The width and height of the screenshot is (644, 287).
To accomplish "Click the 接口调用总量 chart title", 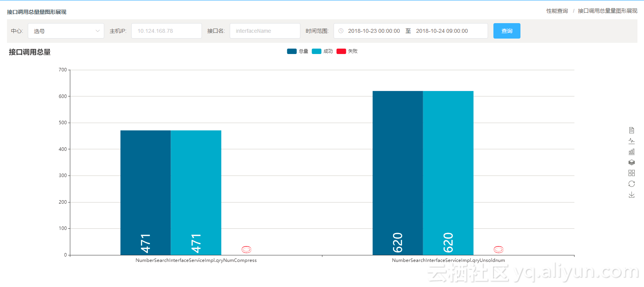I will 30,52.
